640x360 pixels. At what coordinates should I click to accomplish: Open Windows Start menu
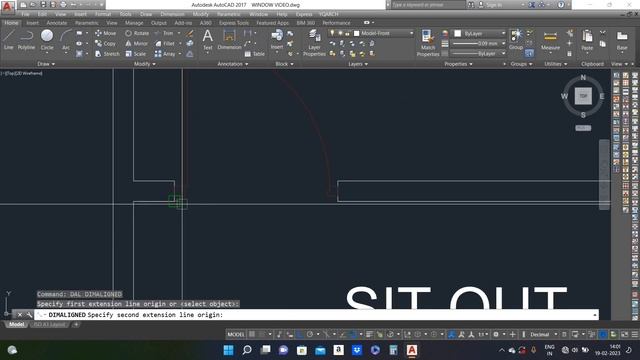(229, 350)
